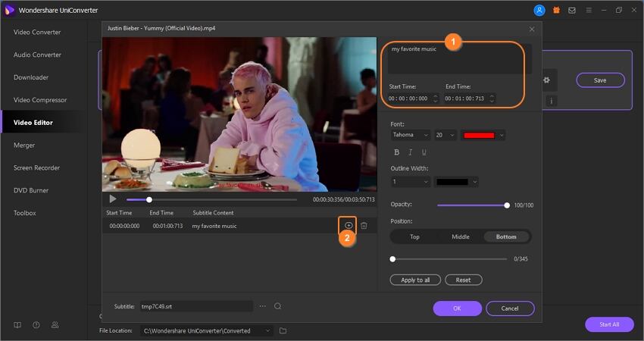
Task: Click the playback progress bar handle
Action: (x=149, y=199)
